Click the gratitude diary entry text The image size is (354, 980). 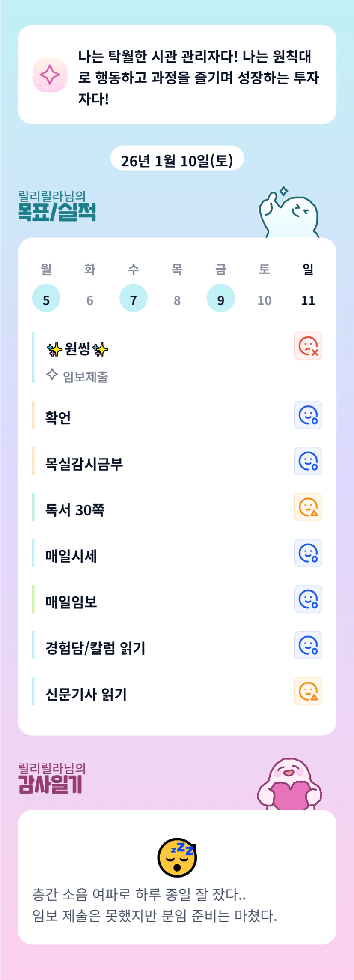[x=155, y=905]
